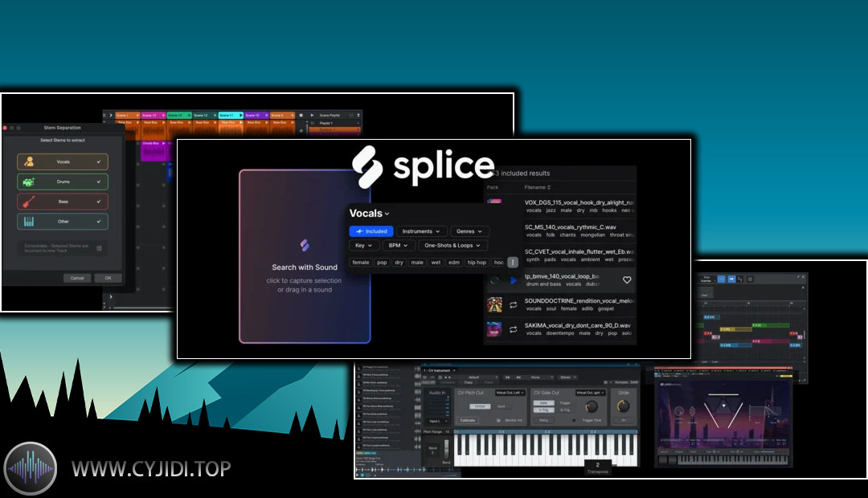This screenshot has width=868, height=498.
Task: Click the loop icon on the SAKIMA row
Action: (513, 329)
